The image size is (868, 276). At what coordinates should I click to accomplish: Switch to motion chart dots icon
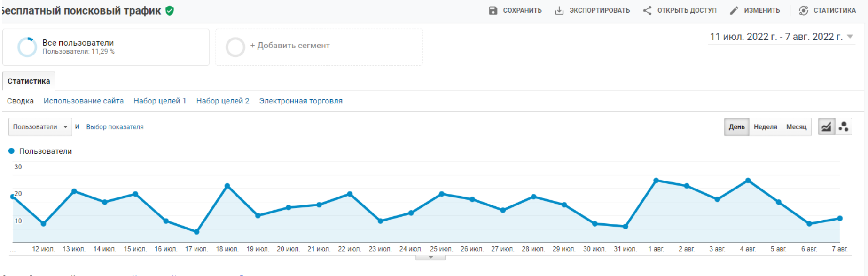[x=844, y=127]
